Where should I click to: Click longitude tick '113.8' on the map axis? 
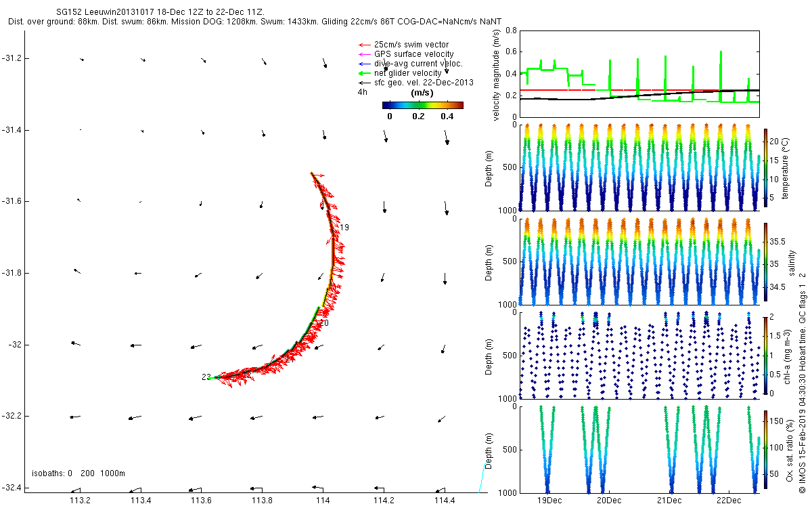click(262, 501)
